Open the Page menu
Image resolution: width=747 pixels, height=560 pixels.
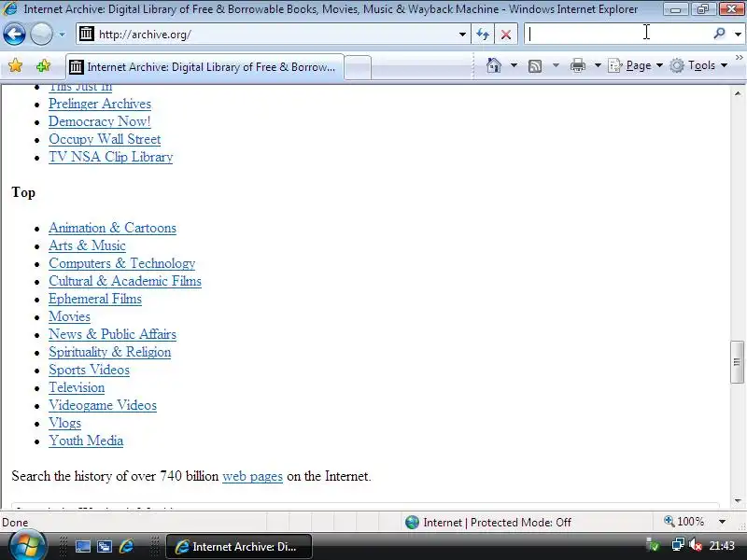tap(635, 65)
